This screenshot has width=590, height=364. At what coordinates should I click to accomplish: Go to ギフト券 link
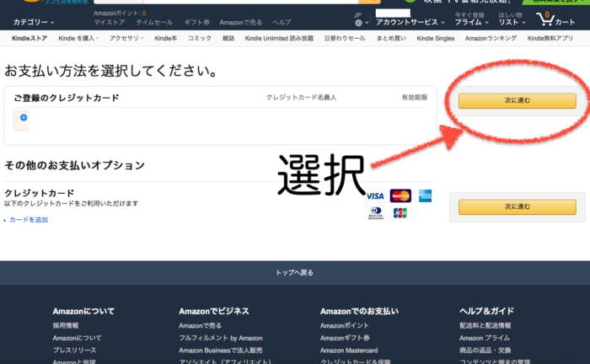[x=196, y=23]
